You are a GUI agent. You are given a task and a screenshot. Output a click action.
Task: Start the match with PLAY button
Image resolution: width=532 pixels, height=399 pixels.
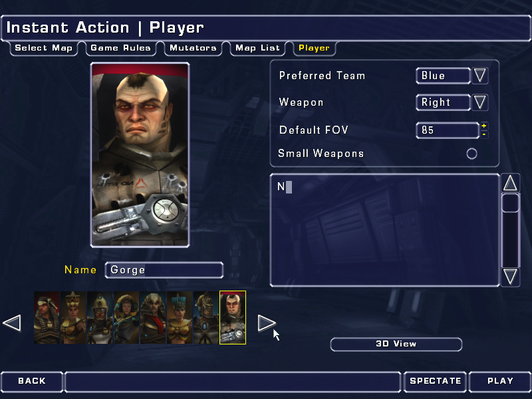pos(500,381)
